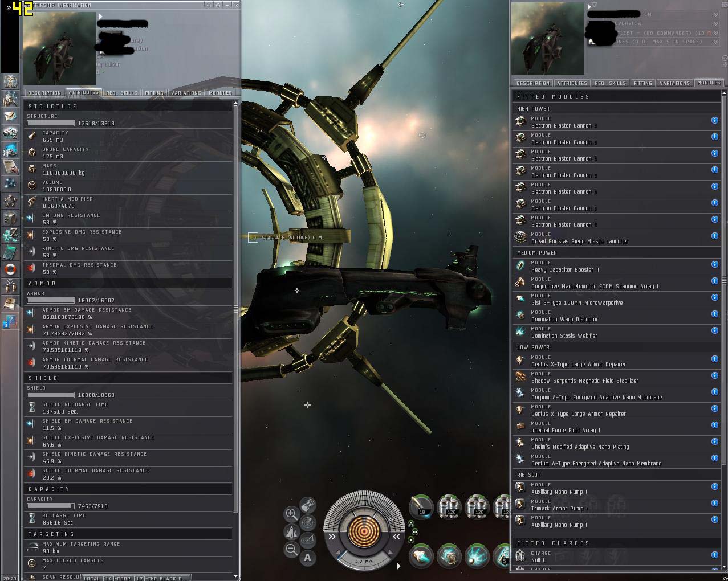
Task: Stop the ship with left speed arrow
Action: pyautogui.click(x=338, y=554)
